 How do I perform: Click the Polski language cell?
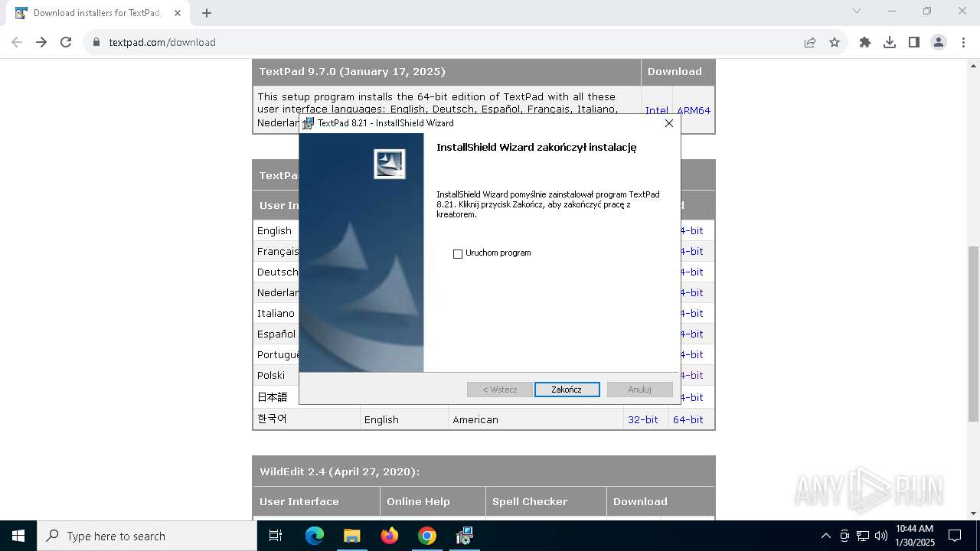click(x=276, y=375)
